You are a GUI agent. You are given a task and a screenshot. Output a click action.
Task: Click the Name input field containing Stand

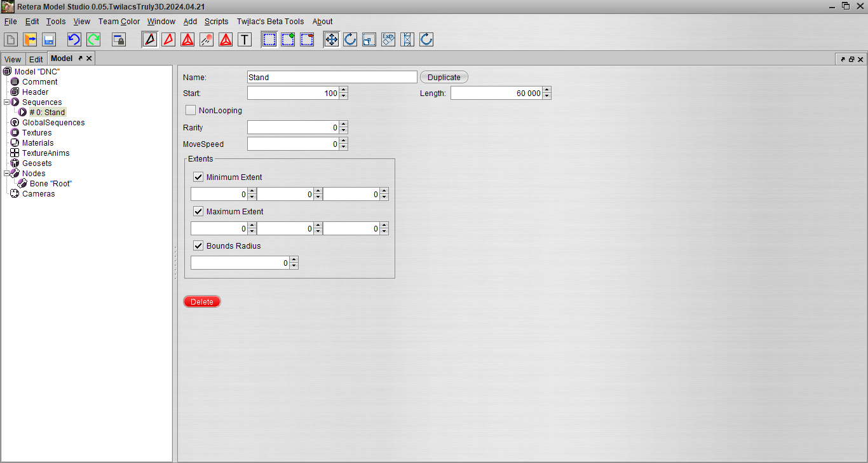332,77
